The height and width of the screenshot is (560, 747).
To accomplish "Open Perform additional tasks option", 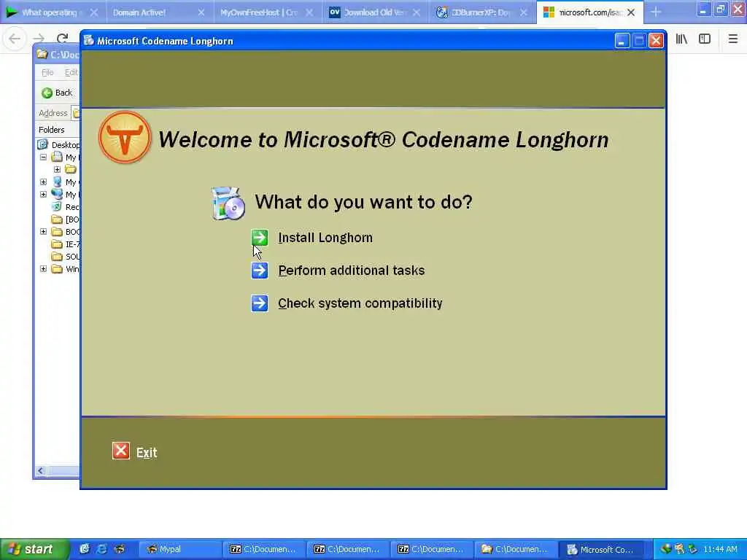I will pyautogui.click(x=352, y=271).
